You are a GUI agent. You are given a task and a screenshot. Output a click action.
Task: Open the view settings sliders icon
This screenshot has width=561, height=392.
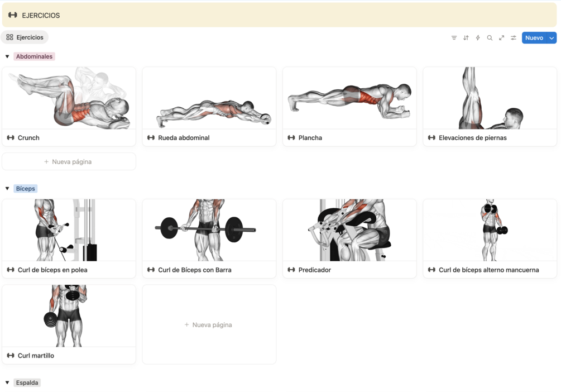pyautogui.click(x=514, y=37)
